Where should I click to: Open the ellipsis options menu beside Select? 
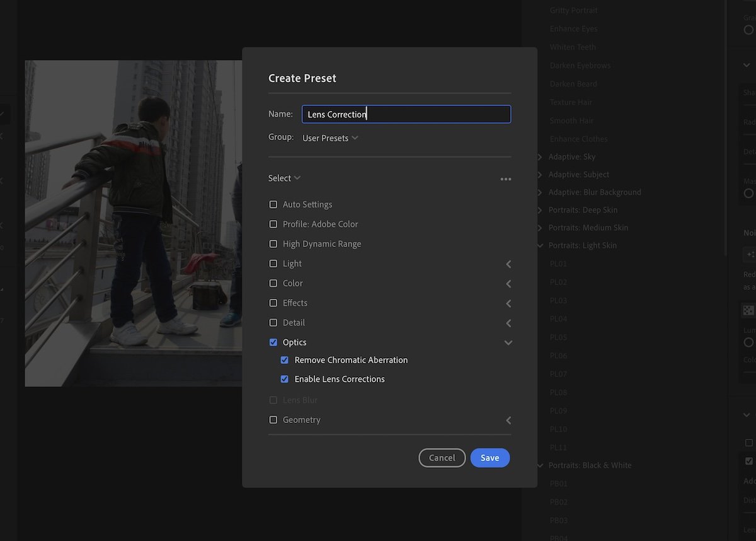click(506, 178)
